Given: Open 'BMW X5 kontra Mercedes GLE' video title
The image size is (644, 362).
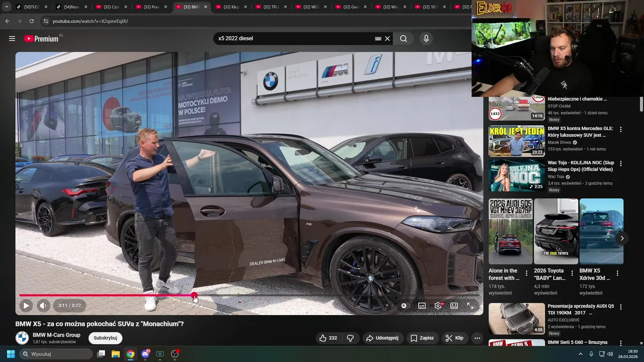Looking at the screenshot, I should click(x=580, y=132).
